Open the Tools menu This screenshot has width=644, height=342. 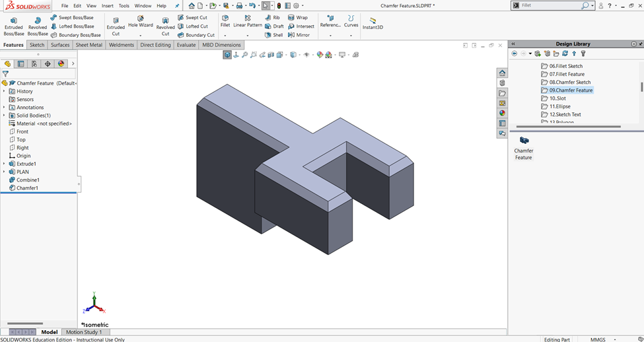pyautogui.click(x=124, y=6)
